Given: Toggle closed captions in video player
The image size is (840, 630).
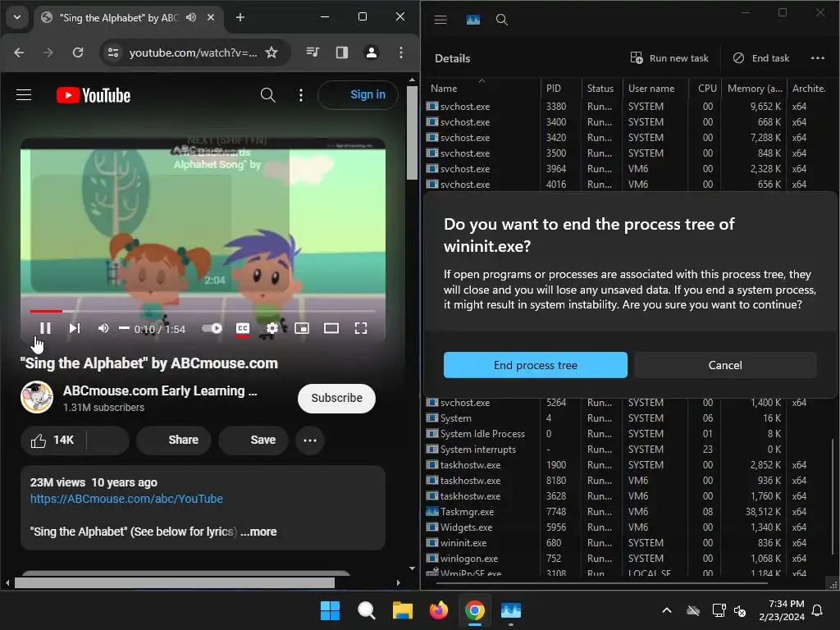Looking at the screenshot, I should click(243, 328).
